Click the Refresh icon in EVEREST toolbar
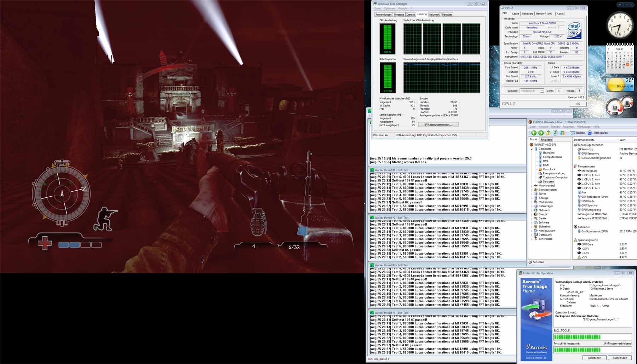Viewport: 637px width, 364px height. (555, 133)
